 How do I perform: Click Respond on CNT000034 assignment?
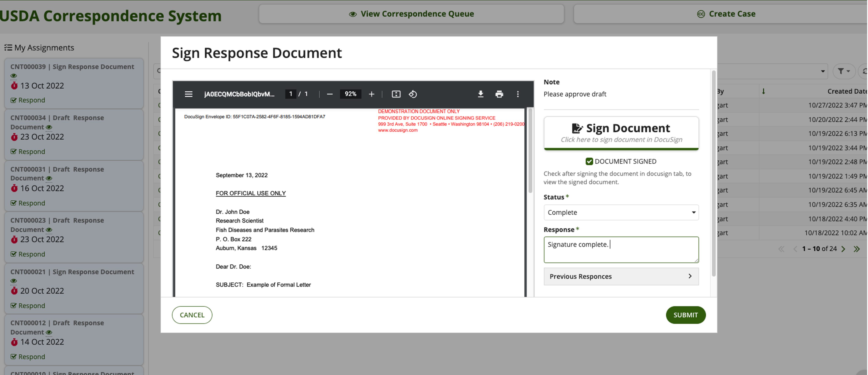pos(28,152)
